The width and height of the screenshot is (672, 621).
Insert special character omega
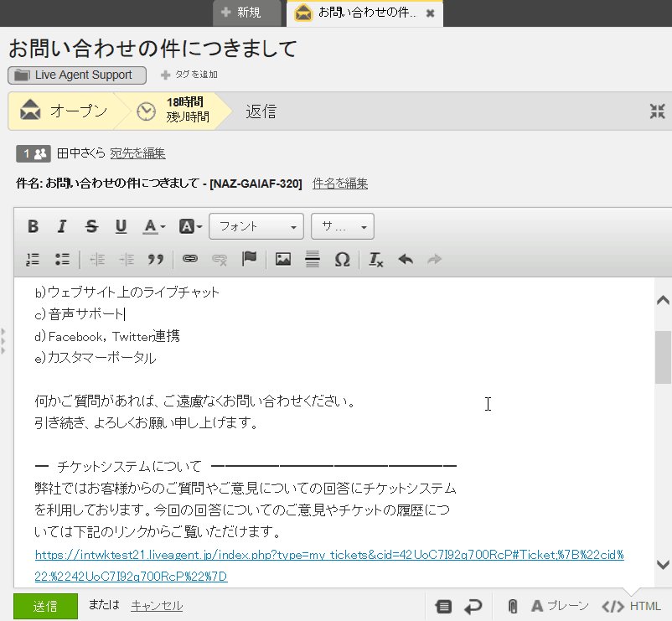[342, 259]
